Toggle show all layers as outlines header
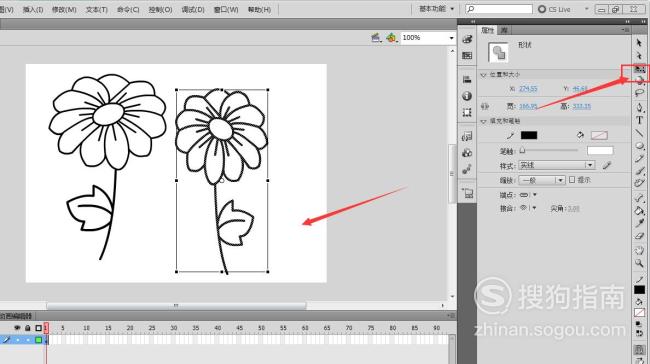The image size is (650, 364). coord(38,328)
